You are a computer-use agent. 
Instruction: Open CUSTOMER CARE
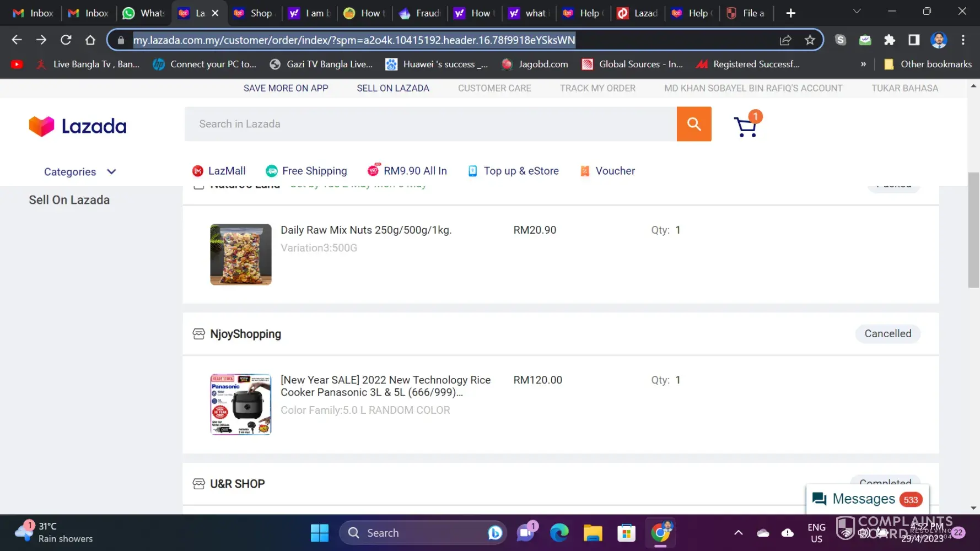[x=494, y=88]
